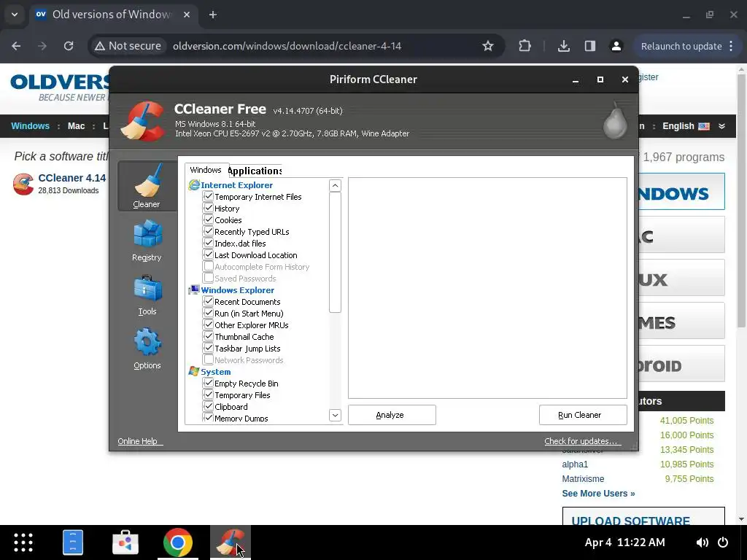Select the Old versions of Windows browser tab
This screenshot has height=560, width=747.
(113, 15)
